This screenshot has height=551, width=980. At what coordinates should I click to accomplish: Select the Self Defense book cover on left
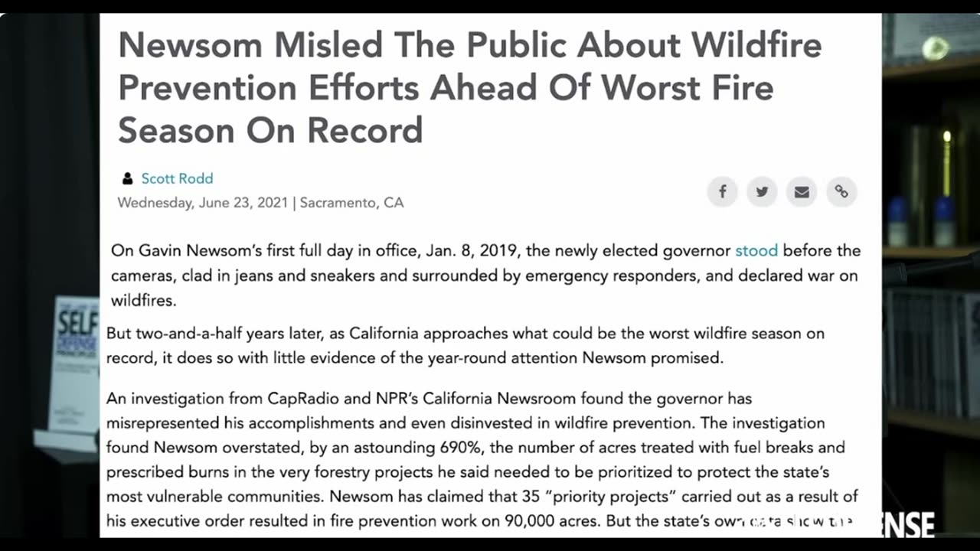pos(75,364)
